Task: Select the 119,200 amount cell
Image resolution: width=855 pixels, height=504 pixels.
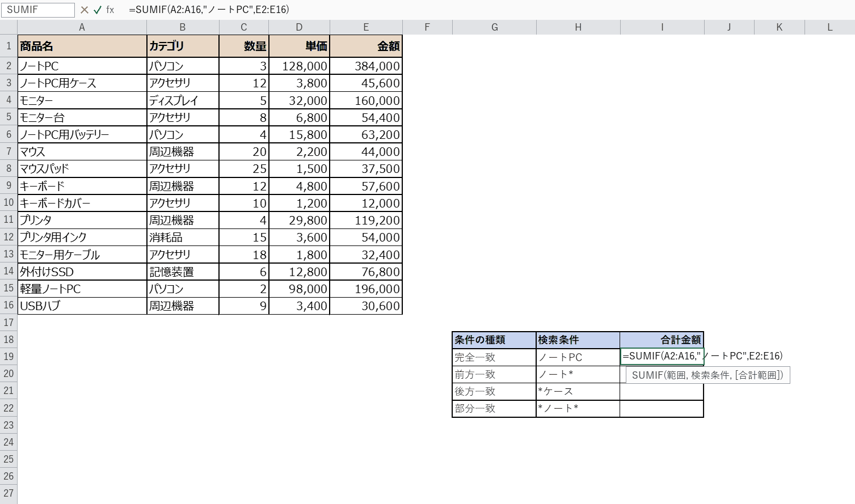Action: (366, 220)
